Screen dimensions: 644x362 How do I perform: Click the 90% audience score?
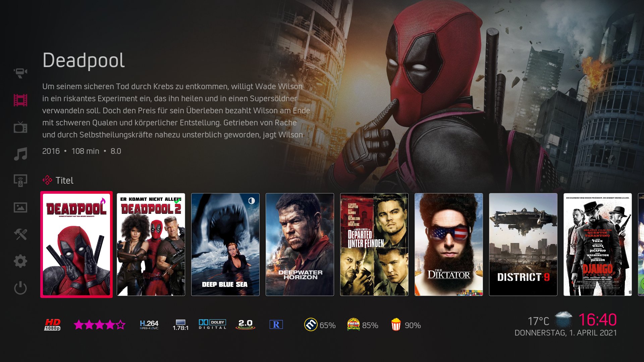tap(413, 325)
